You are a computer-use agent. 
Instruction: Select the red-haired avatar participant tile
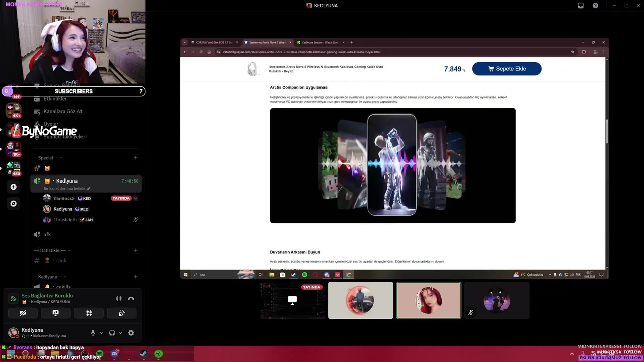(429, 301)
